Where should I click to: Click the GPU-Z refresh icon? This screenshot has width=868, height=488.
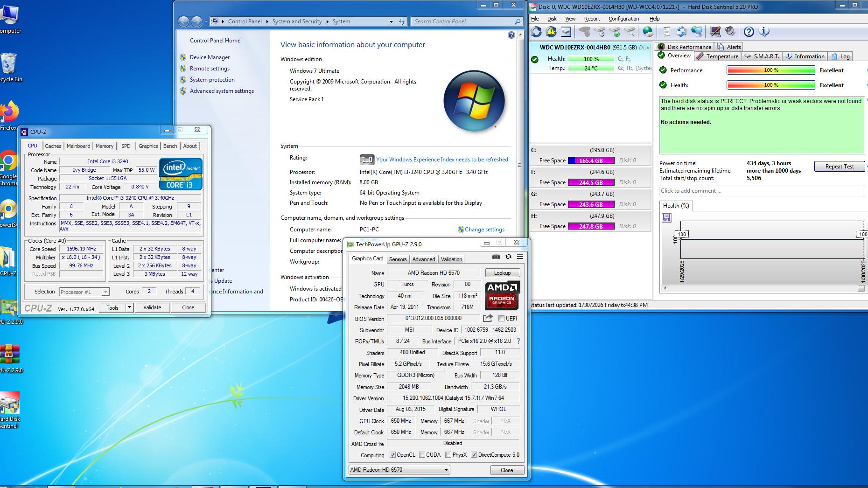tap(508, 257)
